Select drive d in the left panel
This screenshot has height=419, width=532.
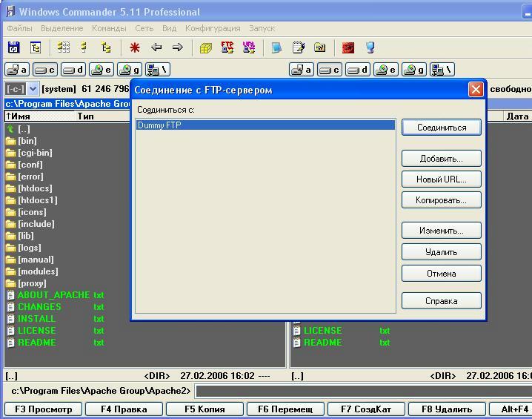point(73,70)
